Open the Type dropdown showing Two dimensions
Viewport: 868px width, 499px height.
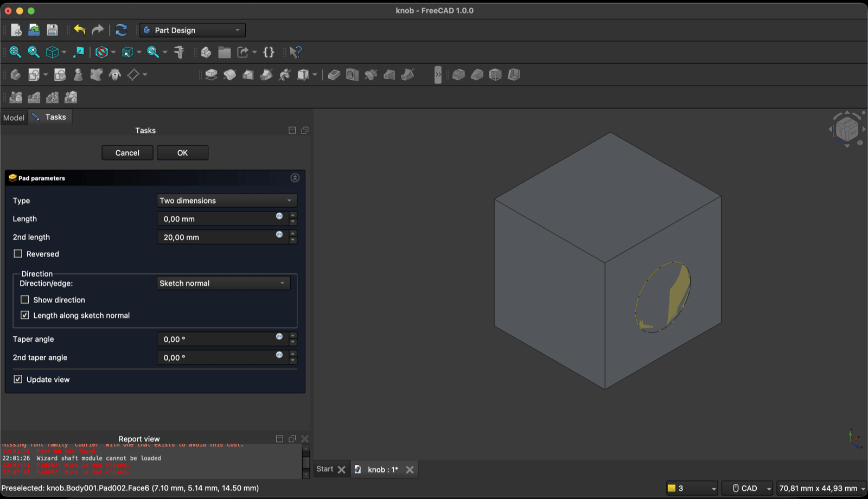coord(227,201)
